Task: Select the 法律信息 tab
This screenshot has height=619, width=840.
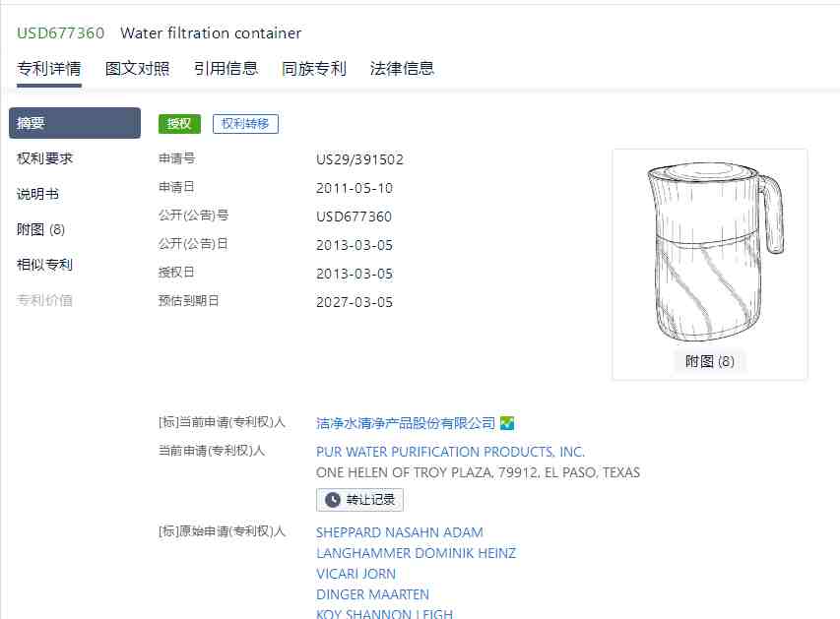Action: click(402, 69)
